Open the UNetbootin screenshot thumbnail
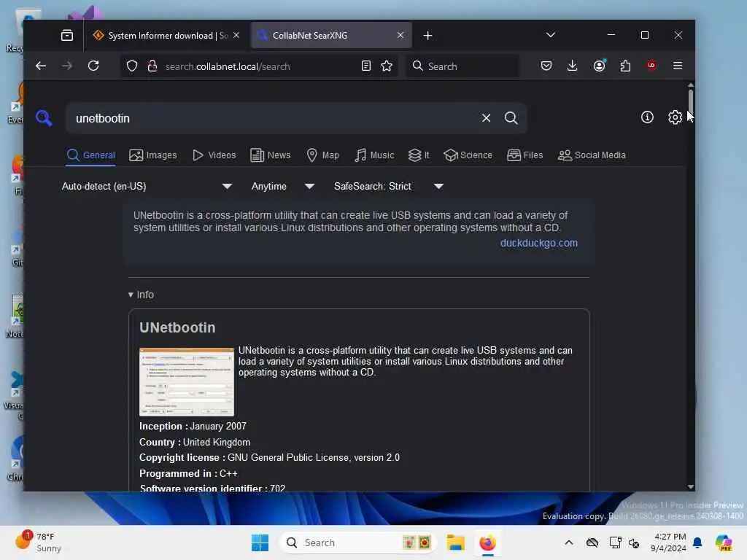 (187, 382)
